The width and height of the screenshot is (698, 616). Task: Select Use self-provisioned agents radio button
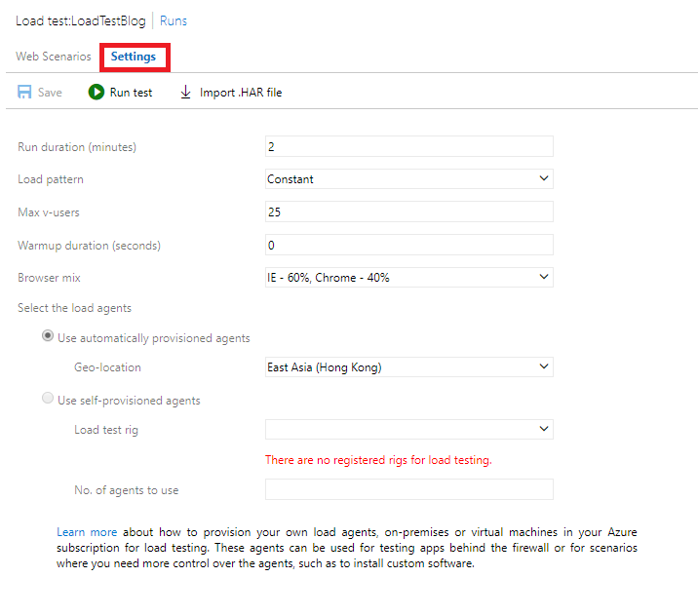[48, 398]
